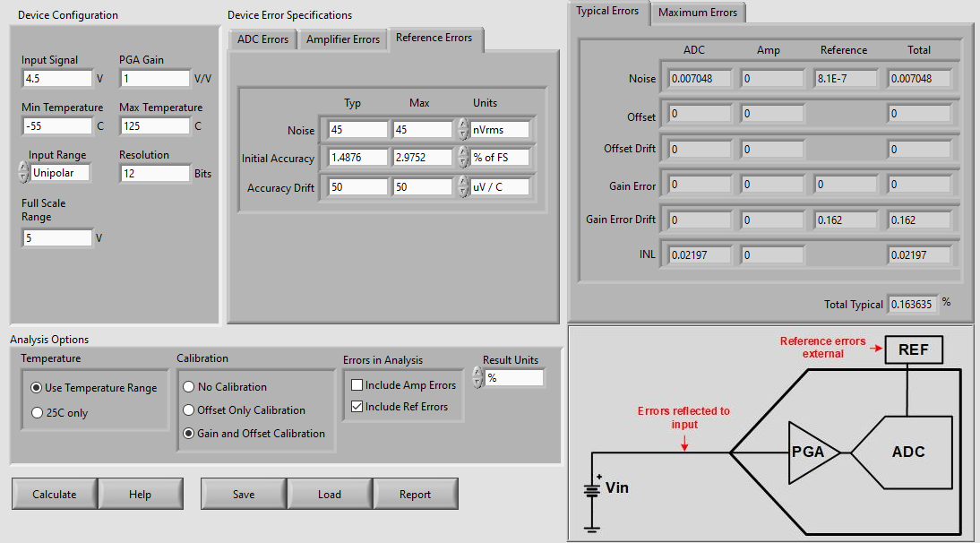View the Typical Errors tab
The width and height of the screenshot is (980, 543).
[x=606, y=13]
